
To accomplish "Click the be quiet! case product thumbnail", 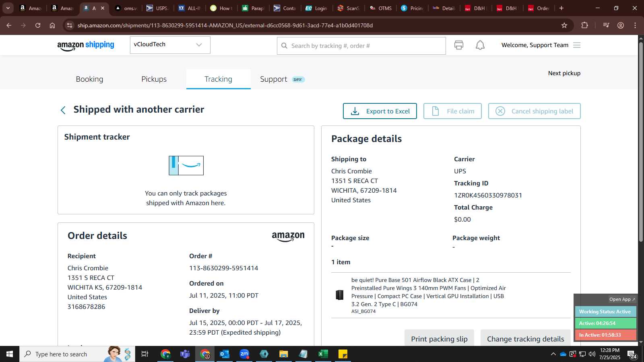I will pos(340,295).
